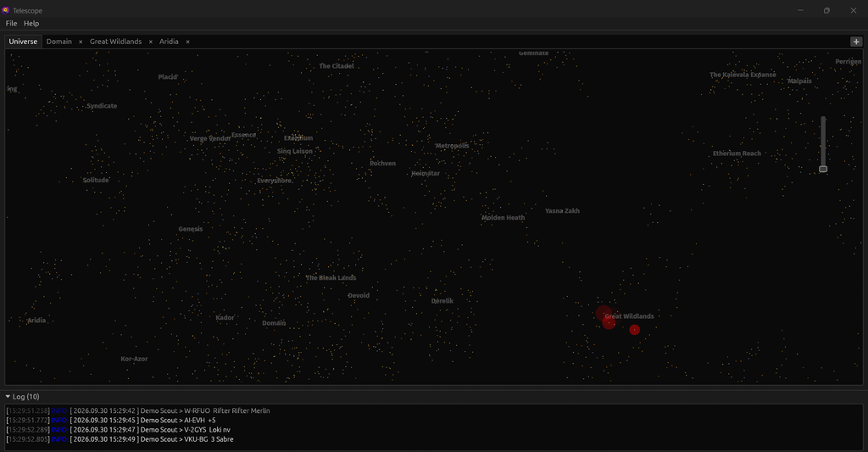This screenshot has height=452, width=868.
Task: Click the W-RFUO Rifter Merlin log entry
Action: [x=138, y=411]
